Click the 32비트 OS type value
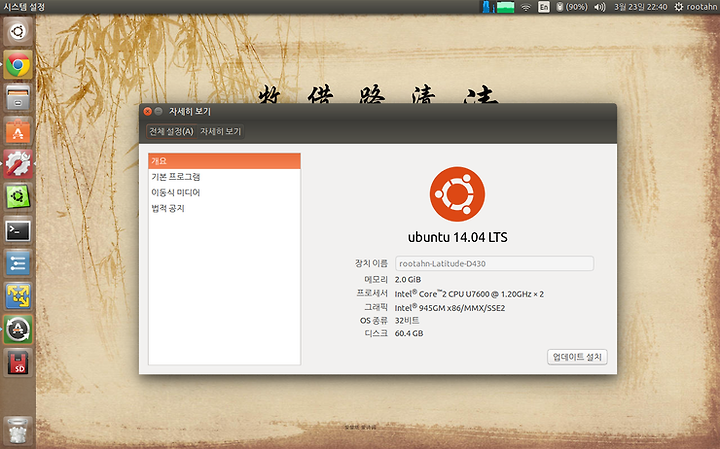Screen dimensions: 720x449 (407, 320)
